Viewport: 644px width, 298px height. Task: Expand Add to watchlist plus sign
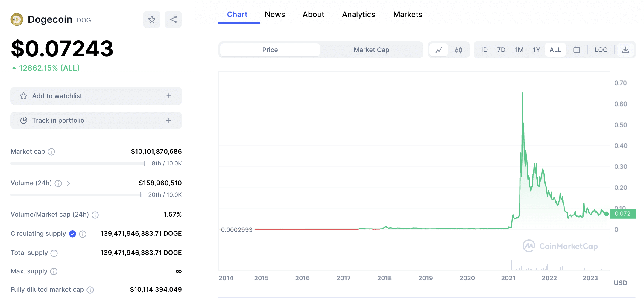[169, 96]
